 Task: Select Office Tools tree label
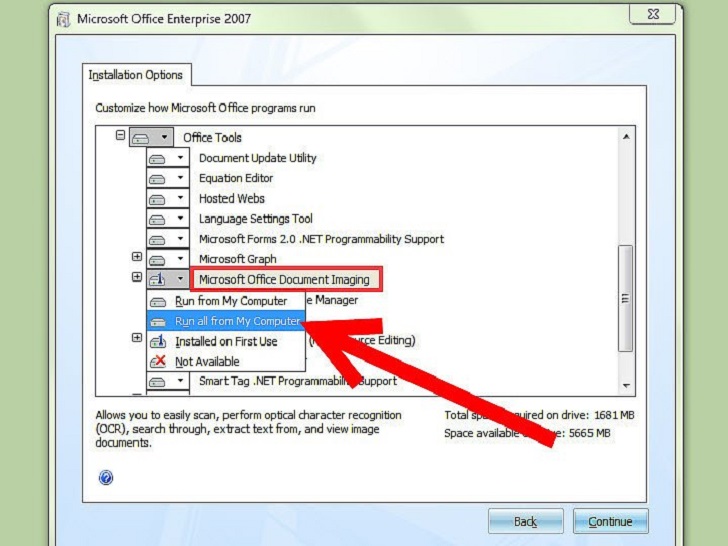pos(212,137)
